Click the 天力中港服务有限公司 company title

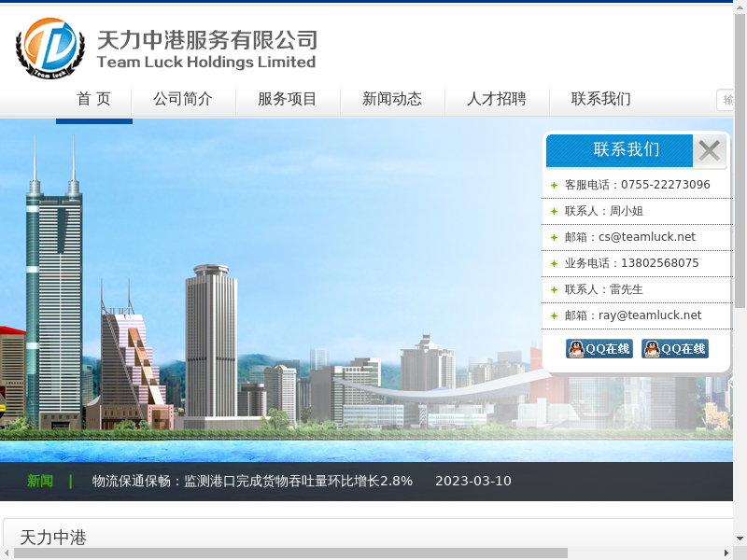tap(207, 40)
